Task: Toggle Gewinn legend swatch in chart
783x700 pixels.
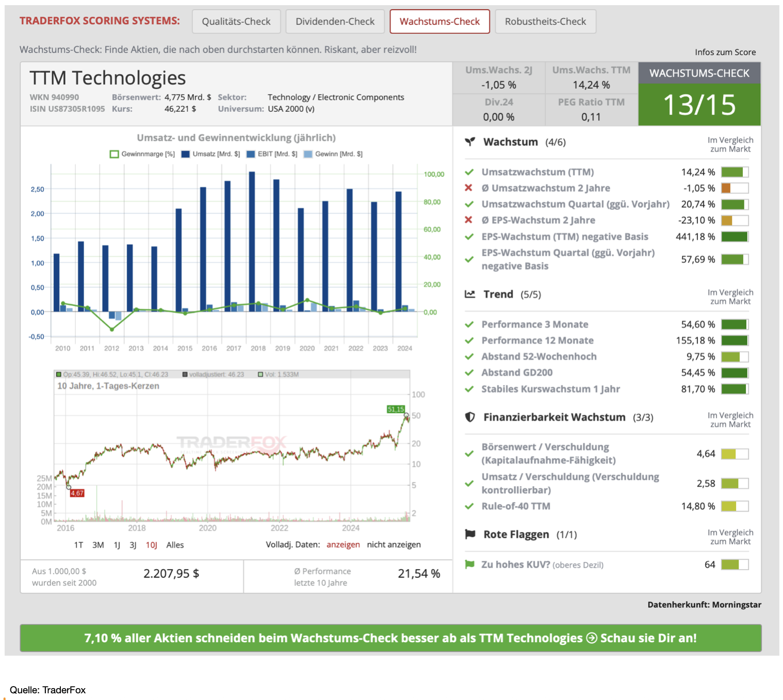Action: [308, 154]
